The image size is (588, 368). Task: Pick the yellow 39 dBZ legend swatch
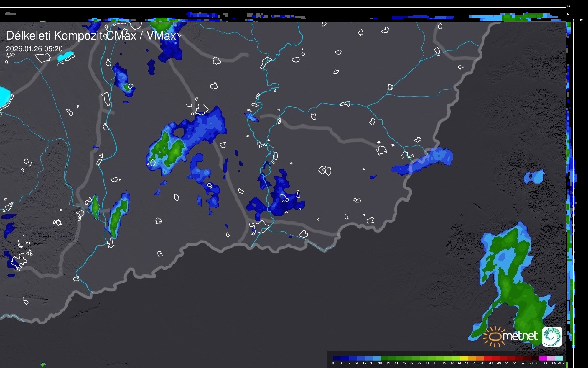(x=463, y=358)
